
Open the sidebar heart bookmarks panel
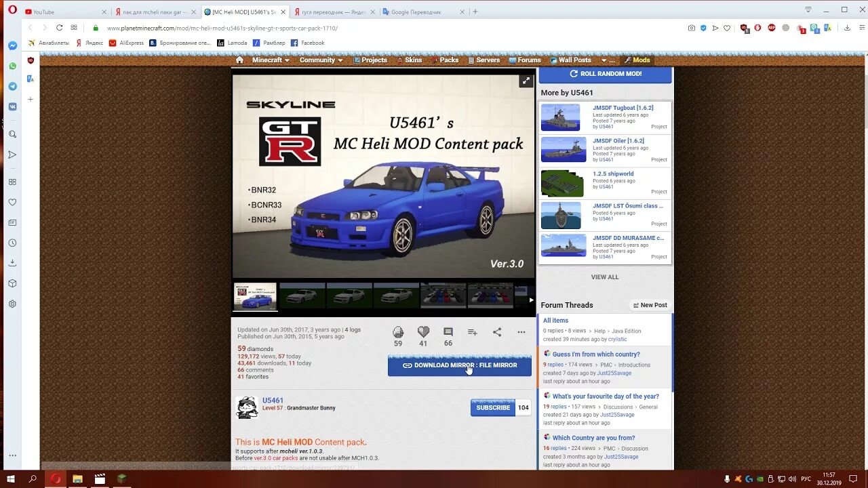point(12,202)
